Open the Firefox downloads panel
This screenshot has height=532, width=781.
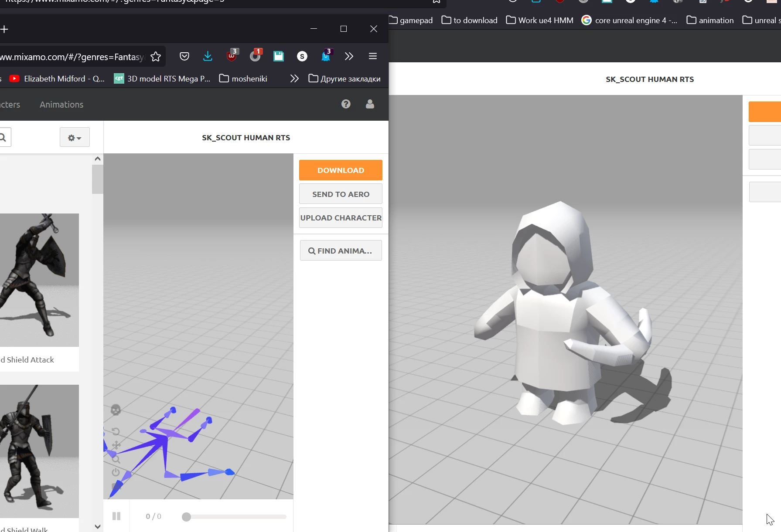(x=208, y=56)
